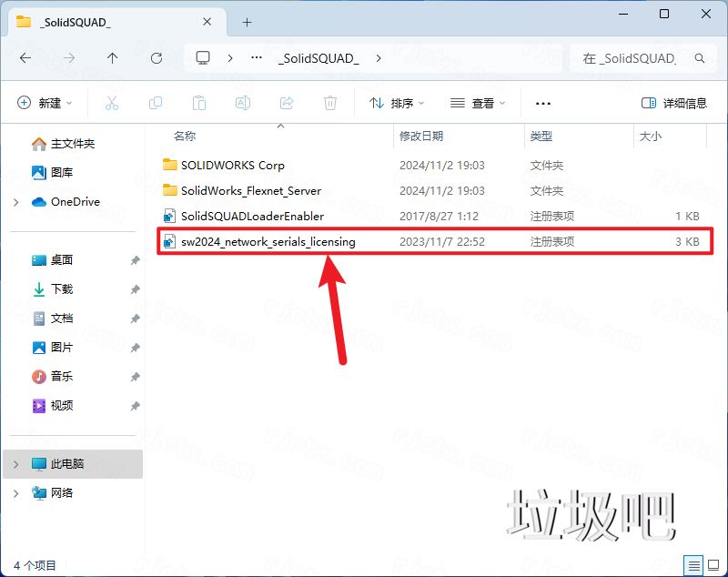Image resolution: width=728 pixels, height=577 pixels.
Task: Click the Share icon in the toolbar
Action: (x=287, y=102)
